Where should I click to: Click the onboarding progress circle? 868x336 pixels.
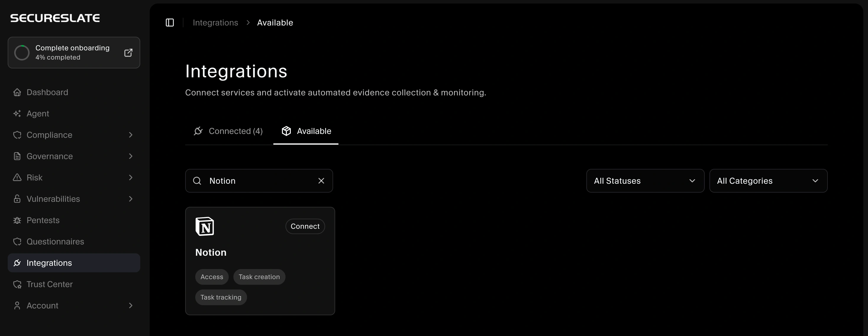[x=22, y=53]
